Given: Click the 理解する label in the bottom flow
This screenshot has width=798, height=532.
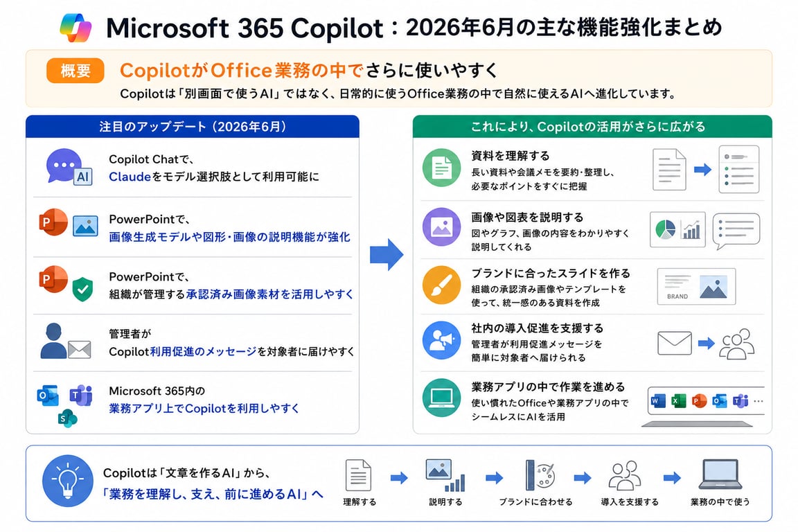Looking at the screenshot, I should [360, 502].
